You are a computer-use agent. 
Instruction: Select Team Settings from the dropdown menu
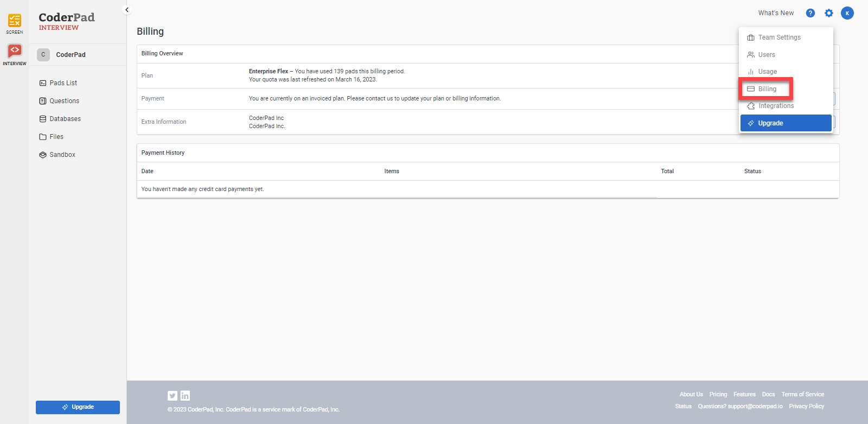pos(779,37)
